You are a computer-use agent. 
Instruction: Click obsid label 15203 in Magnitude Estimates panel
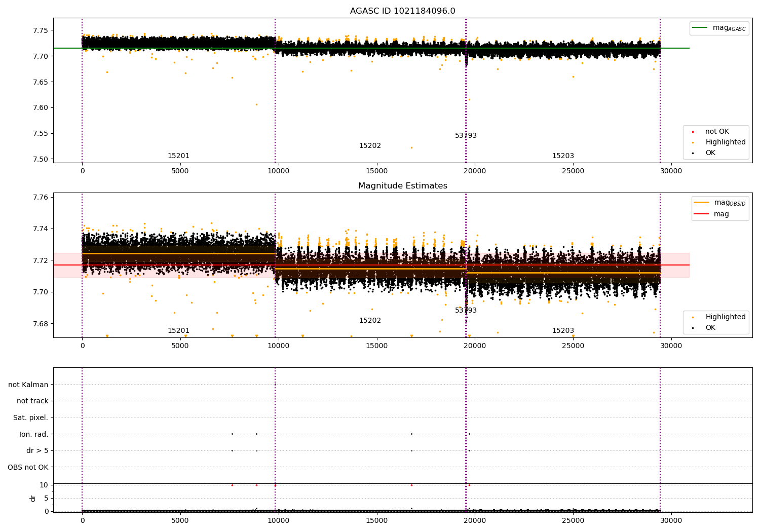click(563, 331)
